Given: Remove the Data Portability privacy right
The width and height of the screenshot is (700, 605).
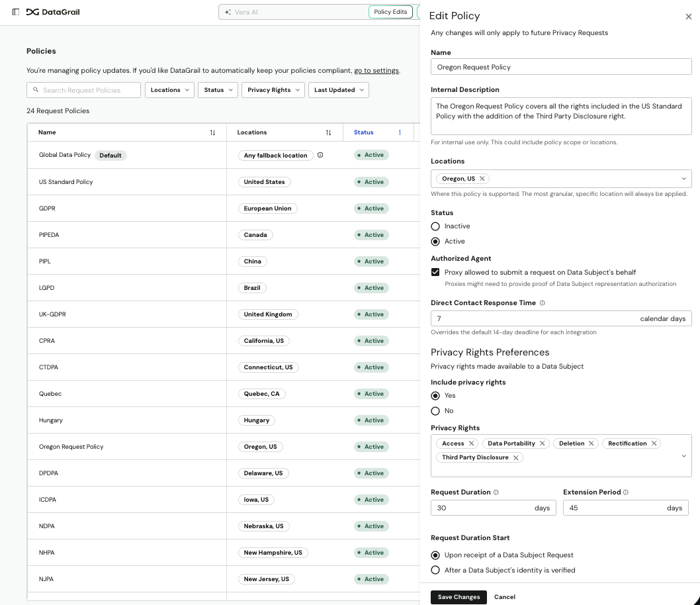Looking at the screenshot, I should tap(542, 443).
